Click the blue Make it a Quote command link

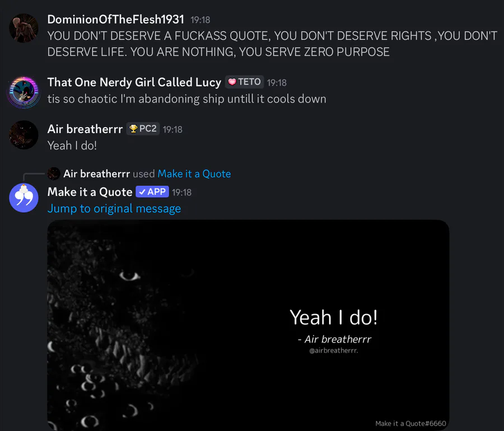(194, 174)
